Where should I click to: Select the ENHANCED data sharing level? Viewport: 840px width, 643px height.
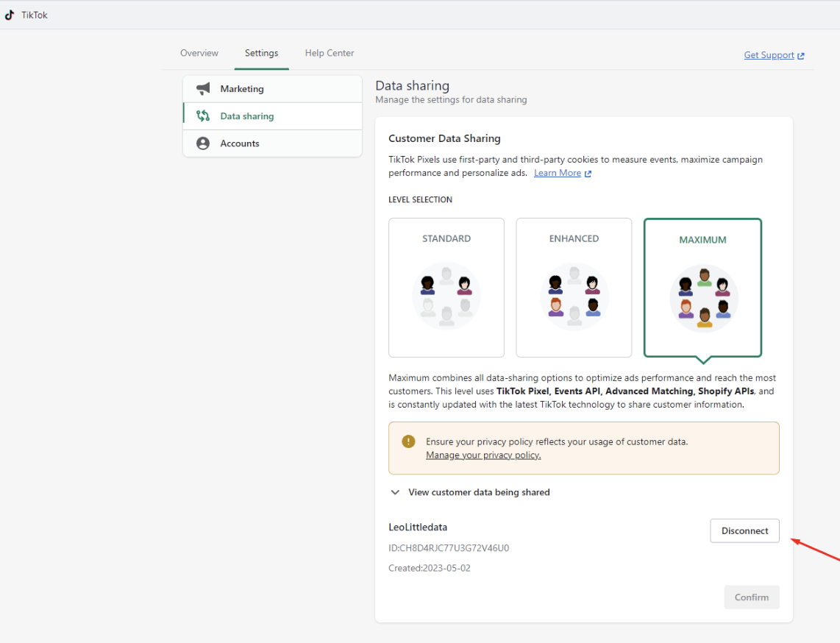click(x=574, y=287)
